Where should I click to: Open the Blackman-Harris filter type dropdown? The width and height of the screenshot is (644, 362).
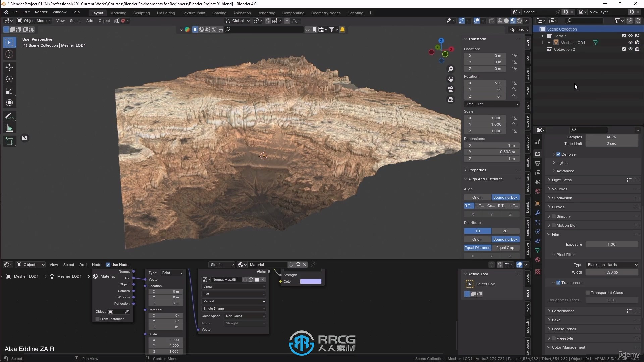point(612,265)
